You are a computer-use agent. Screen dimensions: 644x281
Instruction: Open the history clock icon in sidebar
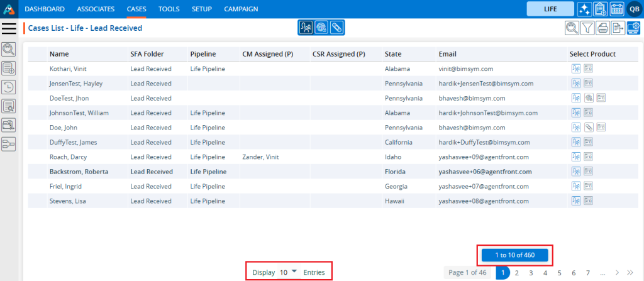9,87
